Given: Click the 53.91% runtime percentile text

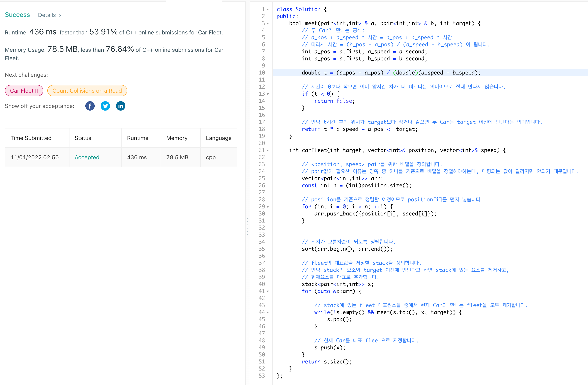Looking at the screenshot, I should (103, 32).
